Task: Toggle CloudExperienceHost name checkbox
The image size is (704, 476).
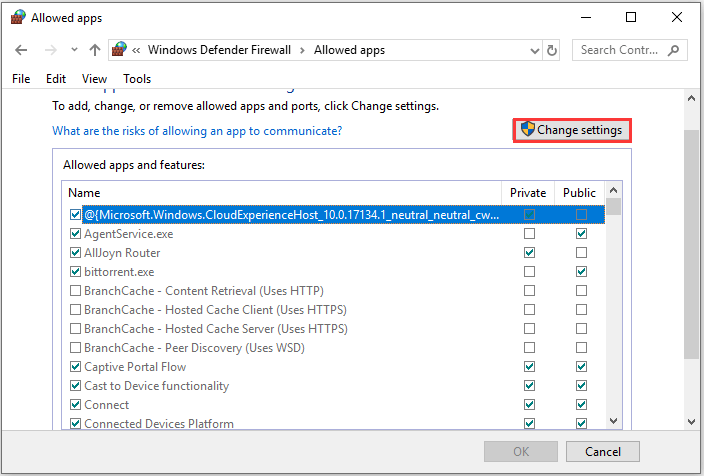Action: tap(75, 215)
